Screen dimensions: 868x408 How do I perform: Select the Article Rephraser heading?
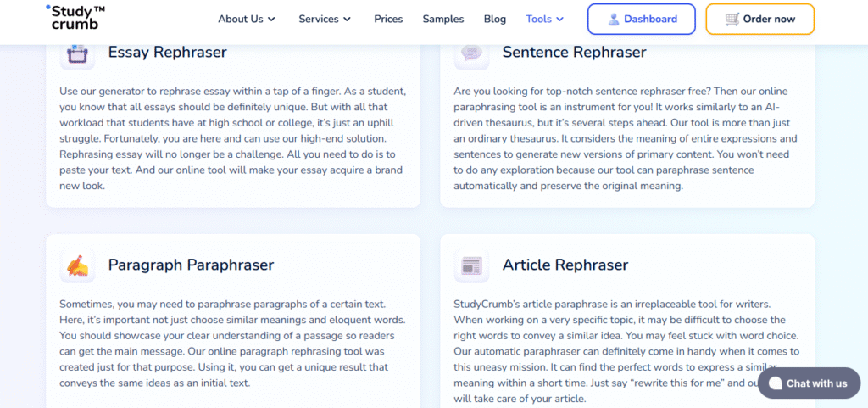565,265
